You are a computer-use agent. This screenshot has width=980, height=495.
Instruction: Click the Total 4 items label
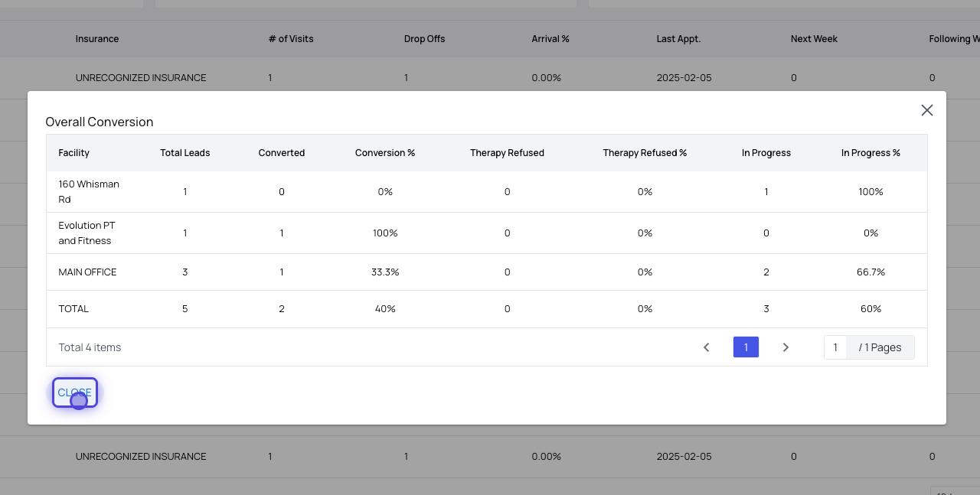coord(90,347)
